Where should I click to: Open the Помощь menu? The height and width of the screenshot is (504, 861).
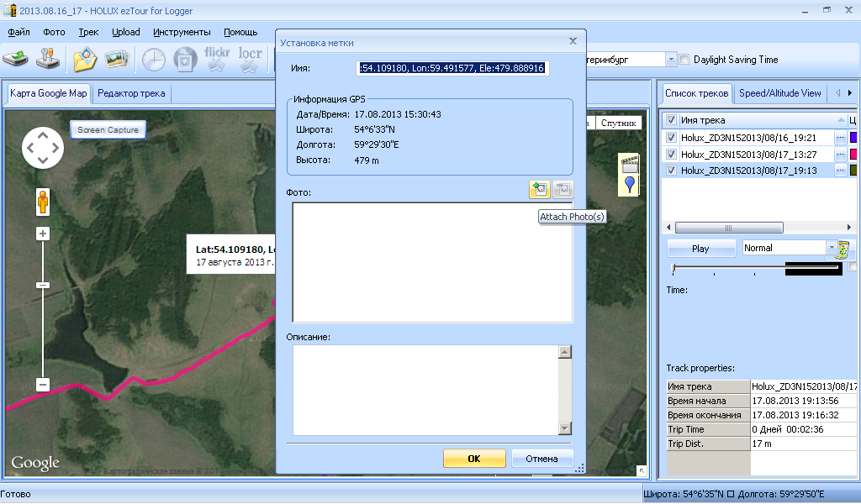click(x=240, y=32)
